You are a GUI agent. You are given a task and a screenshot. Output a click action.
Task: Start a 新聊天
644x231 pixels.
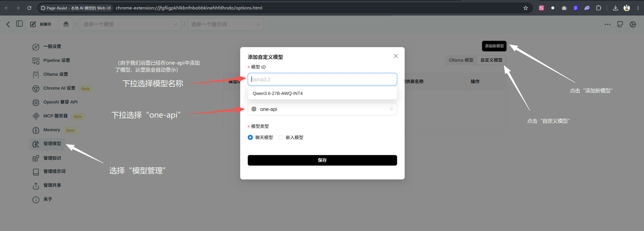coord(42,24)
